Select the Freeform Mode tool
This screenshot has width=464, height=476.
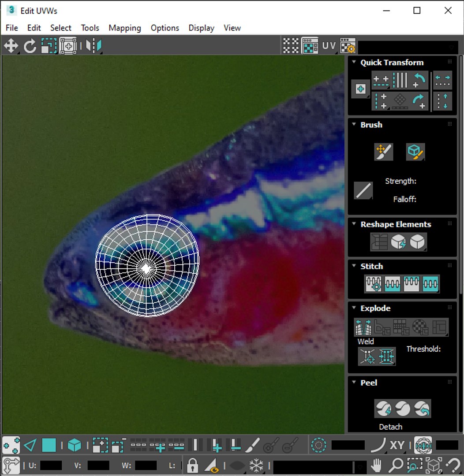tap(68, 46)
